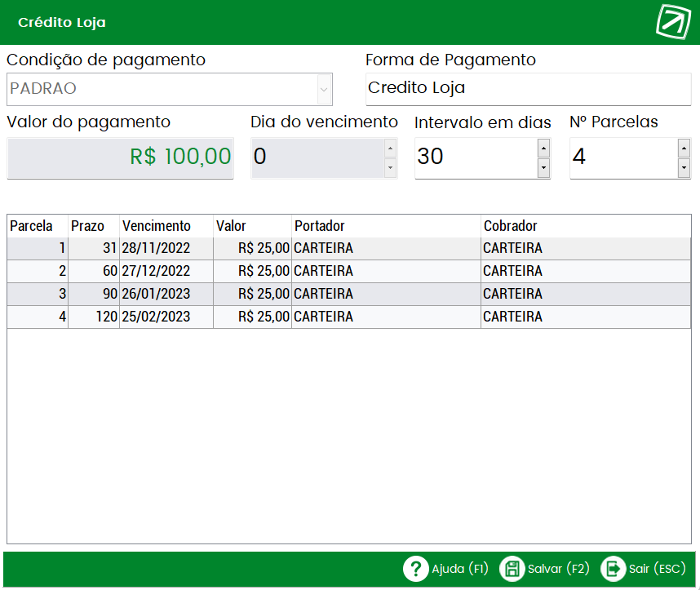700x590 pixels.
Task: Decrease the Nº Parcelas count
Action: [x=684, y=168]
